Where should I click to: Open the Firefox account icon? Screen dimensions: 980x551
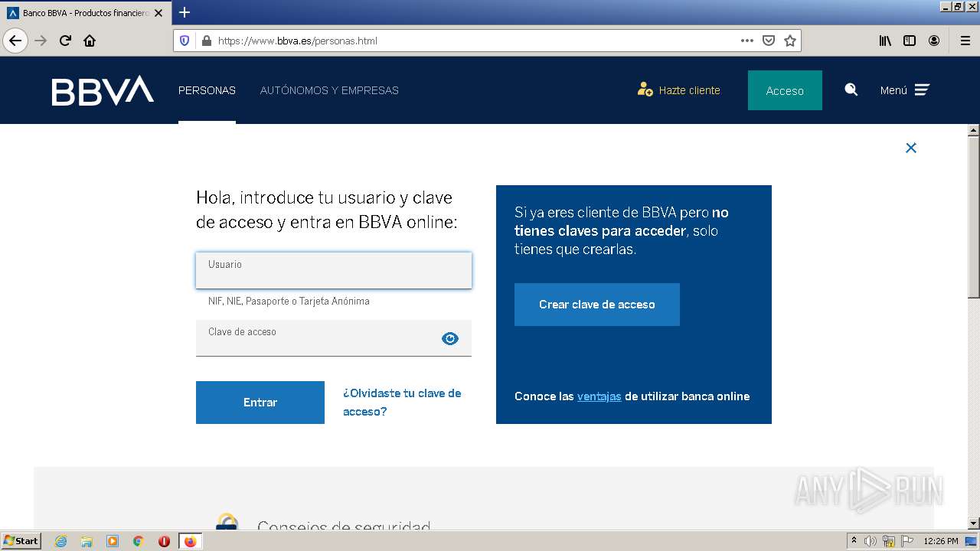[934, 41]
